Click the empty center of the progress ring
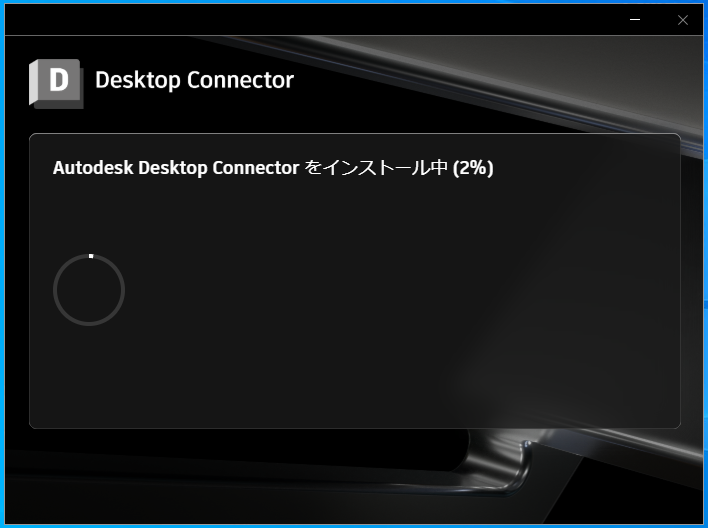Screen dimensions: 708x528 point(89,290)
